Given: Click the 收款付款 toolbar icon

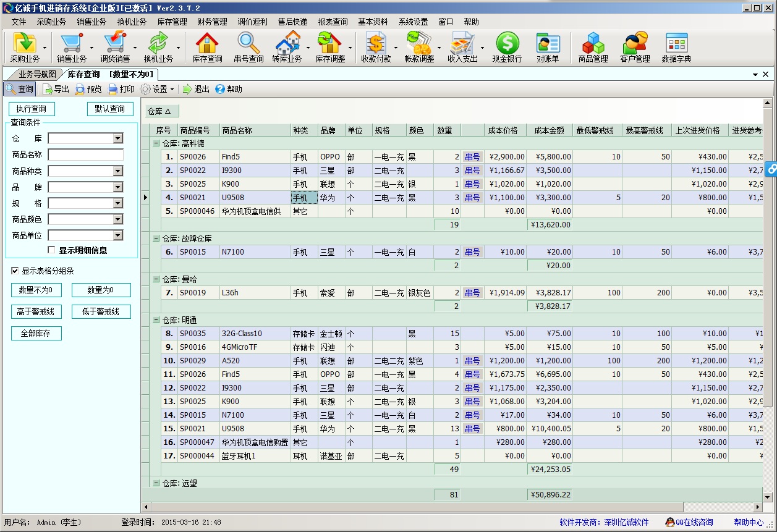Looking at the screenshot, I should pyautogui.click(x=376, y=48).
